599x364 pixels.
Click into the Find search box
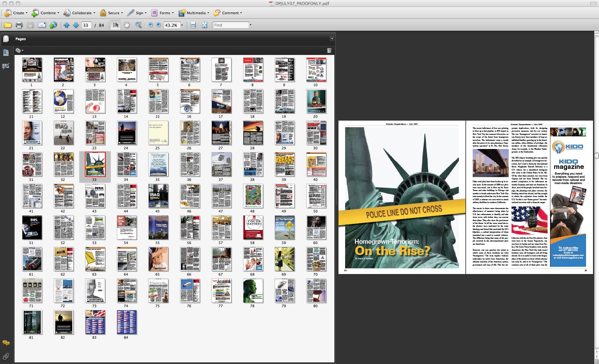click(231, 25)
